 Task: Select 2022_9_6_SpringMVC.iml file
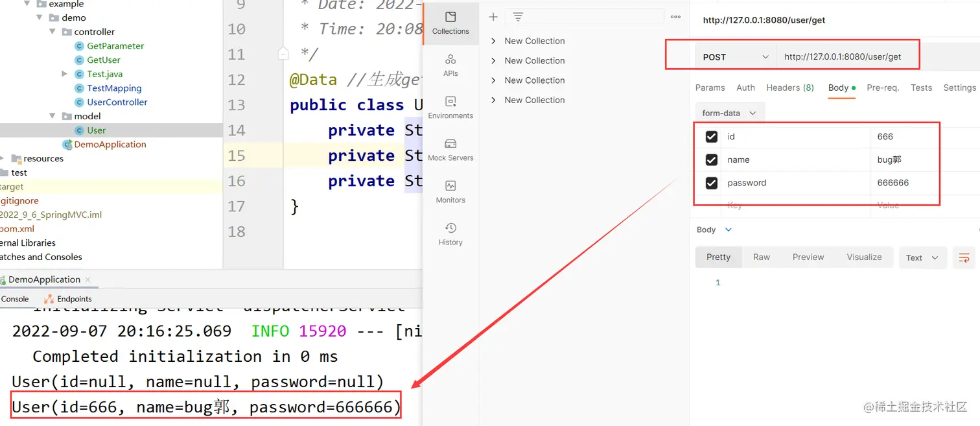click(51, 215)
